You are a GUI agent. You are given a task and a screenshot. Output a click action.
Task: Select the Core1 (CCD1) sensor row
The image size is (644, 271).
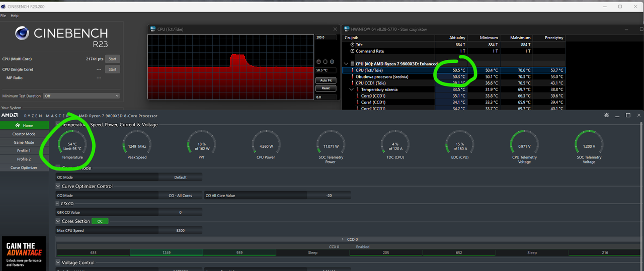point(454,102)
